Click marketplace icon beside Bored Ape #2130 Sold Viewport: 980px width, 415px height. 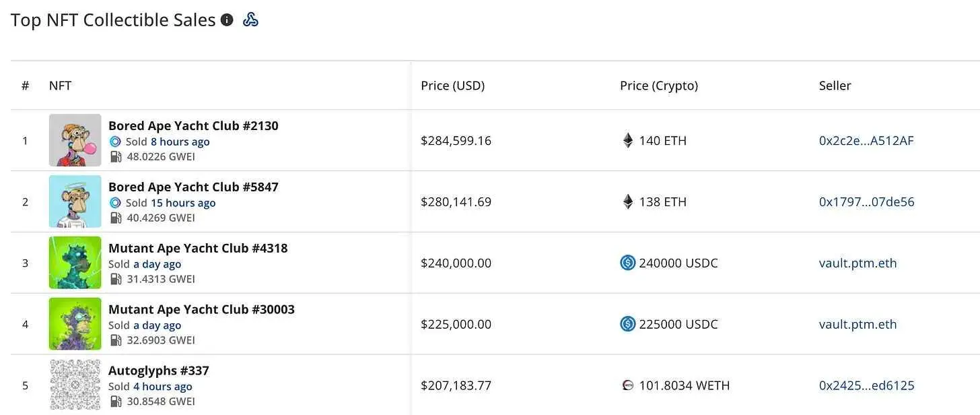tap(115, 141)
